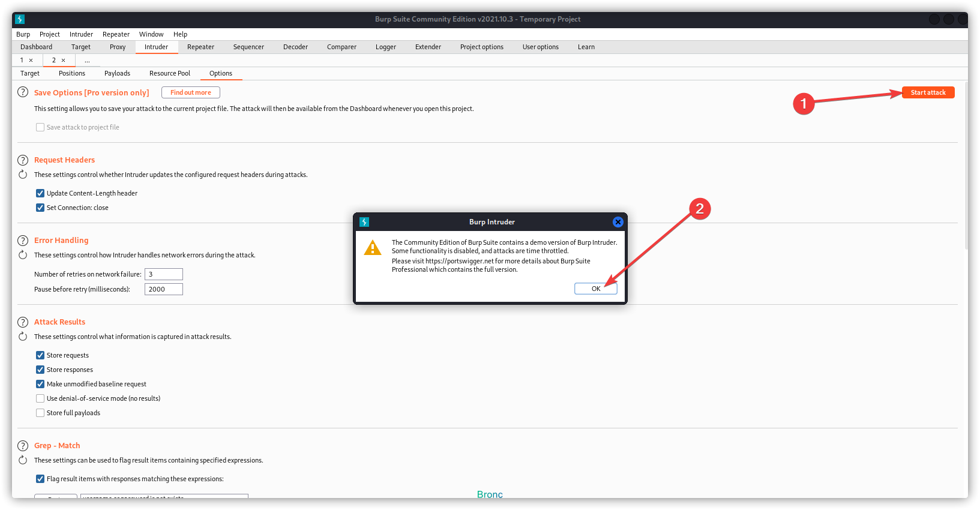Select Intruder attack tab 1
980x510 pixels.
pos(22,60)
